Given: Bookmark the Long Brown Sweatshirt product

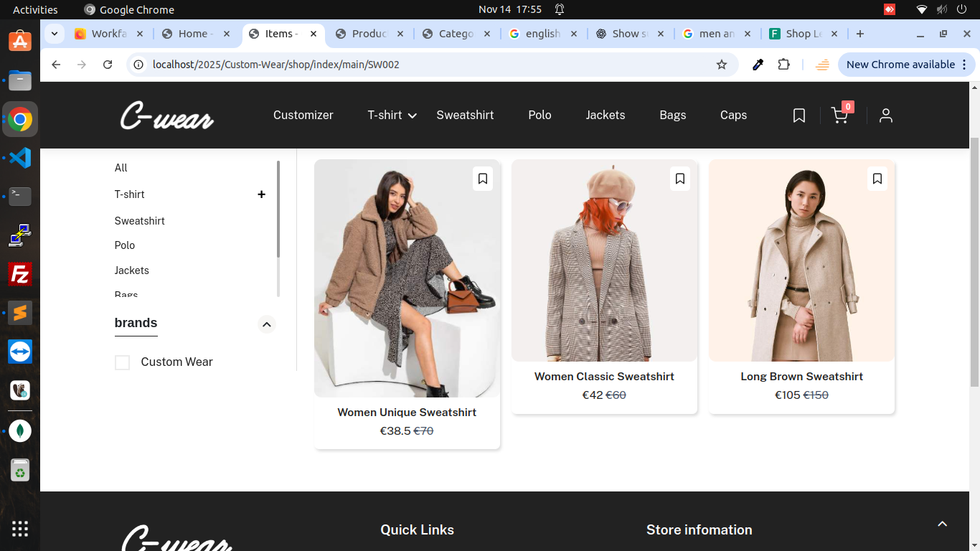Looking at the screenshot, I should click(877, 179).
